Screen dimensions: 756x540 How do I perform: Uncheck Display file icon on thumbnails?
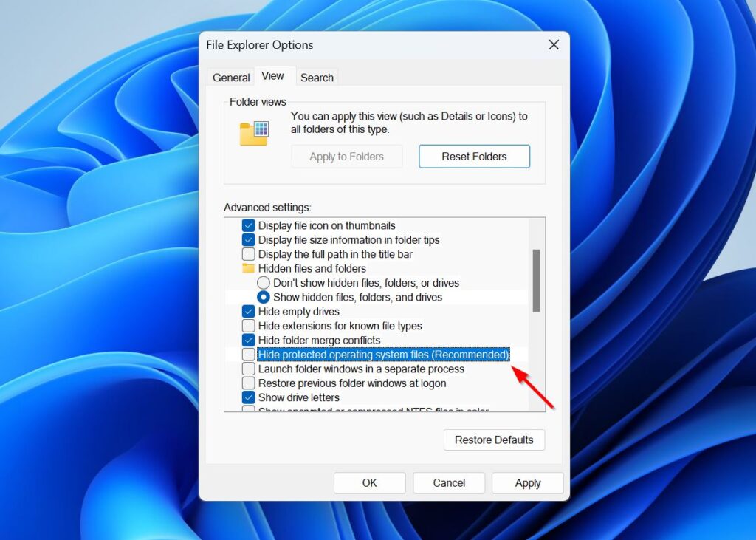[249, 225]
